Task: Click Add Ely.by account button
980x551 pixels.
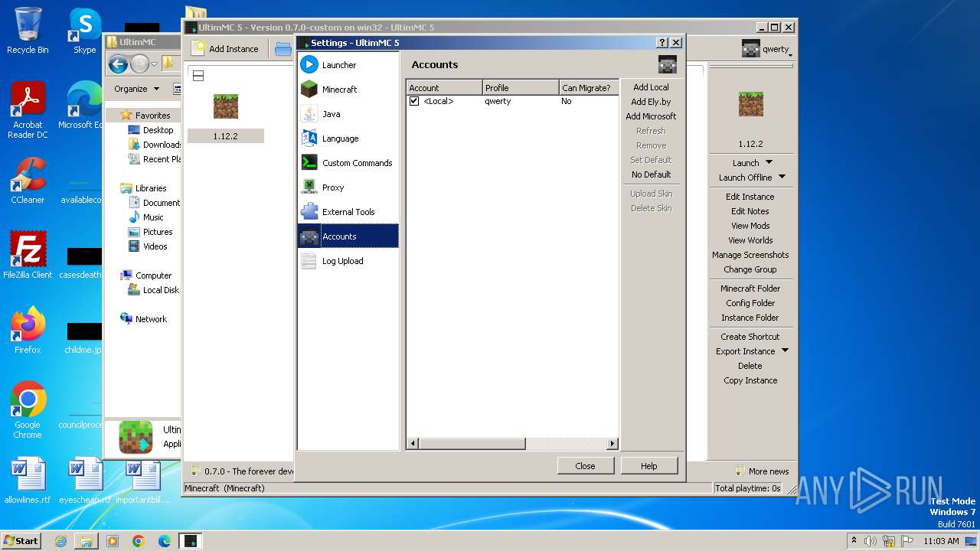Action: pyautogui.click(x=651, y=102)
